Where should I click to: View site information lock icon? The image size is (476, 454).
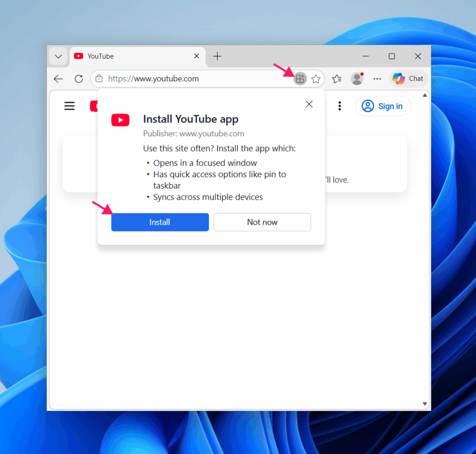pyautogui.click(x=99, y=79)
